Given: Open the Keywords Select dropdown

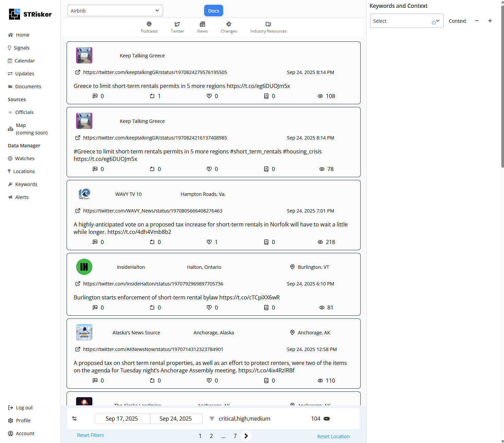Looking at the screenshot, I should (406, 21).
